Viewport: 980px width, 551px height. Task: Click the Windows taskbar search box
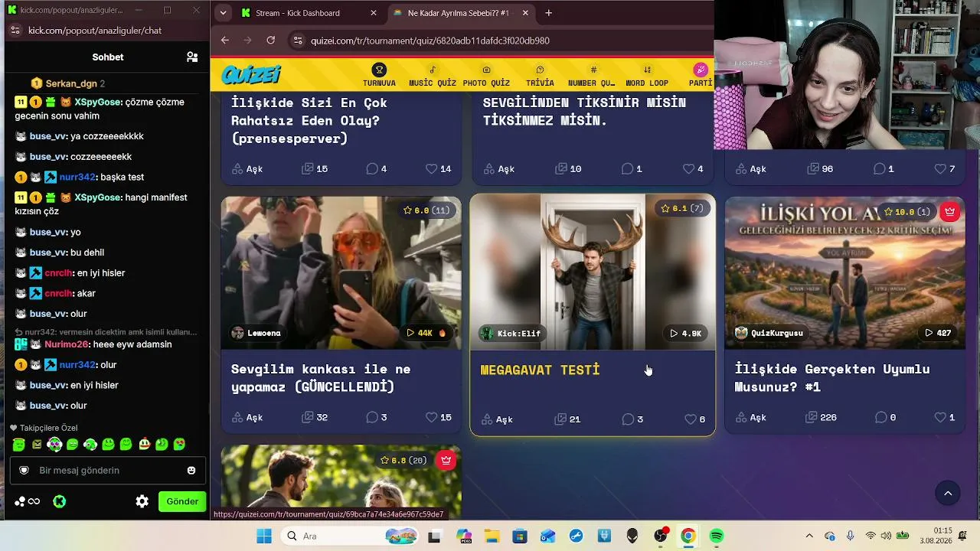click(348, 536)
